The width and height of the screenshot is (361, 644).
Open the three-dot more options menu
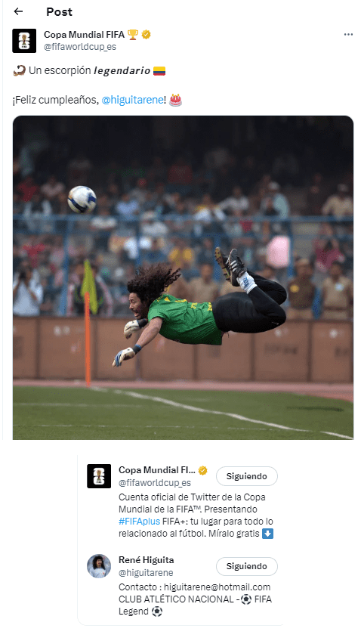click(348, 35)
